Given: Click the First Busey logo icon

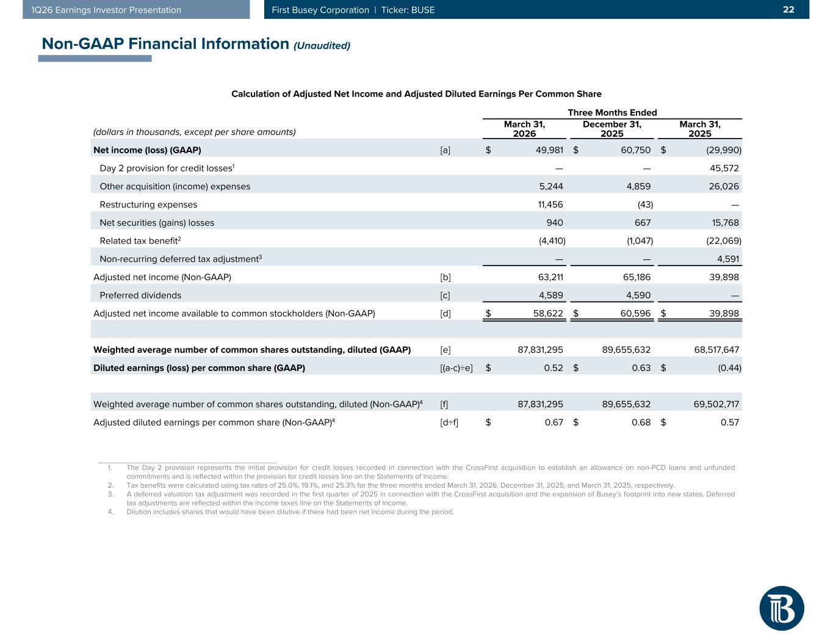Looking at the screenshot, I should click(781, 608).
